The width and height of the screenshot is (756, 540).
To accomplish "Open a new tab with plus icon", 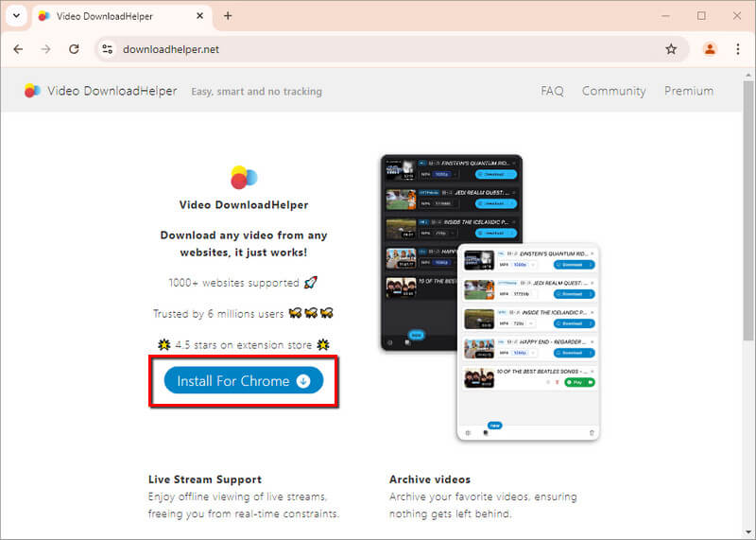I will tap(228, 16).
